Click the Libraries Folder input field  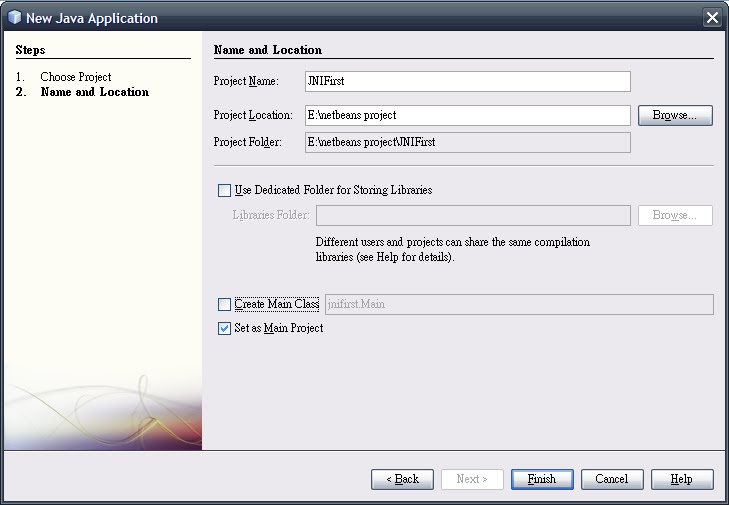tap(473, 215)
